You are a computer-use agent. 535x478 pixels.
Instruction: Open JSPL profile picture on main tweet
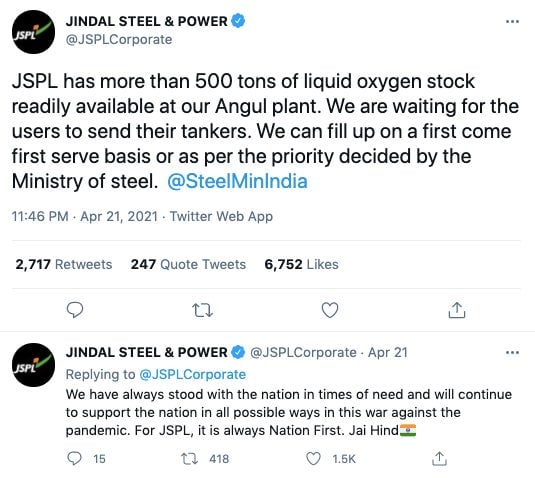point(33,32)
